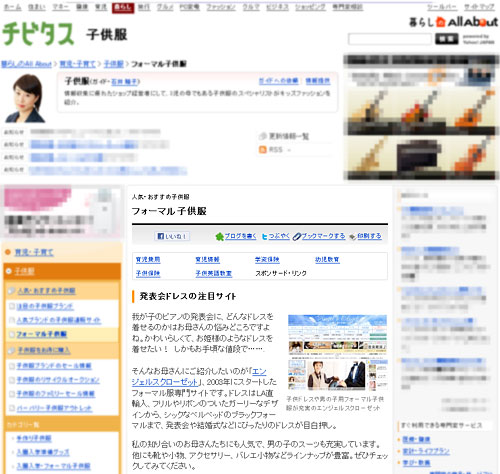Click the 子供英語教室 sponsored link
This screenshot has height=474, width=500.
point(214,274)
